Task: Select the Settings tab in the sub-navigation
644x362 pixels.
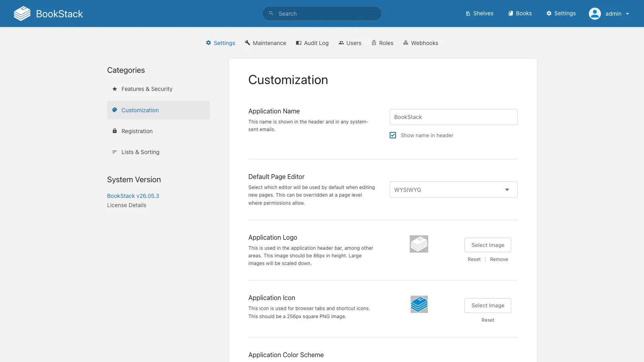Action: (x=221, y=43)
